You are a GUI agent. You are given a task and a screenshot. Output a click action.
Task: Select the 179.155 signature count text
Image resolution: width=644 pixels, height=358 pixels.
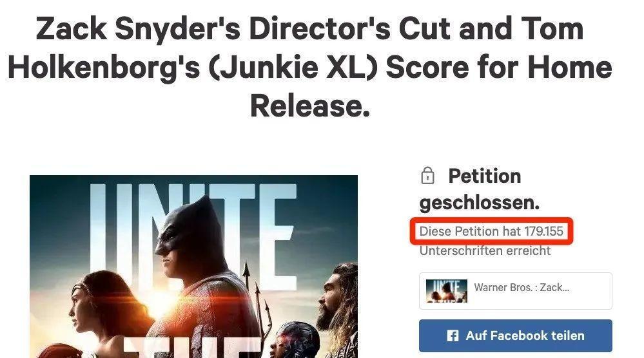coord(543,231)
